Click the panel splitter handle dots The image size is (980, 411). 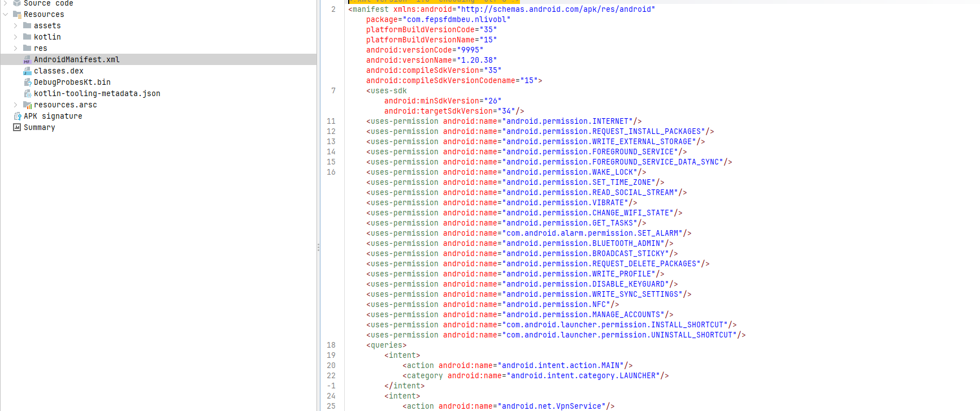318,247
